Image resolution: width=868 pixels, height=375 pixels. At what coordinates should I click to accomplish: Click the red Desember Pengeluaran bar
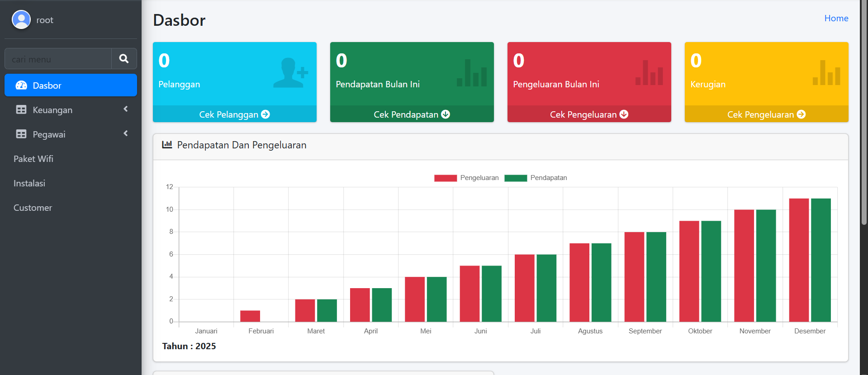point(799,260)
